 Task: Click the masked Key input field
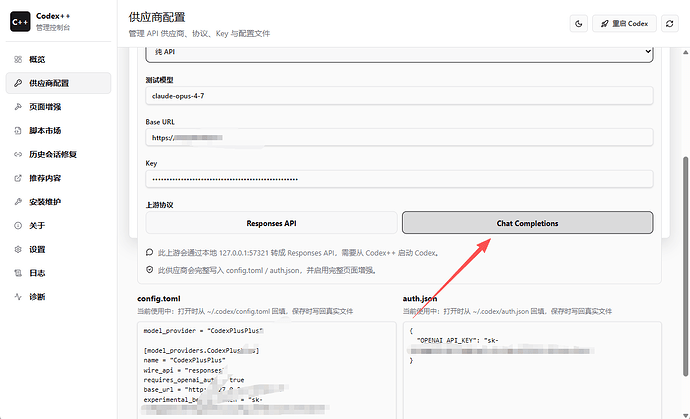point(399,179)
